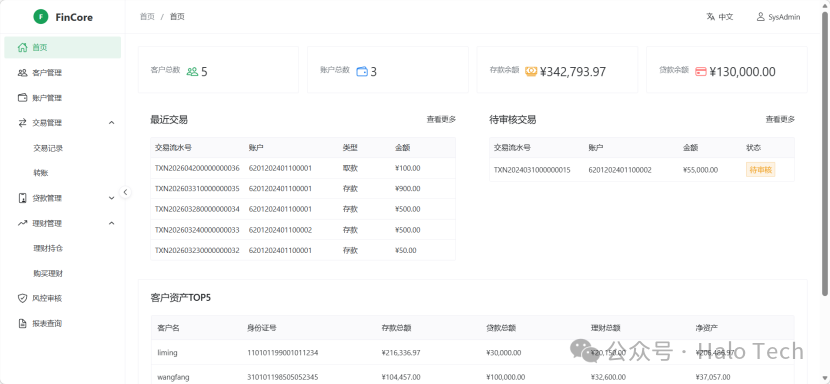Click the ¥55,000.00 pending amount
This screenshot has height=384, width=830.
700,170
